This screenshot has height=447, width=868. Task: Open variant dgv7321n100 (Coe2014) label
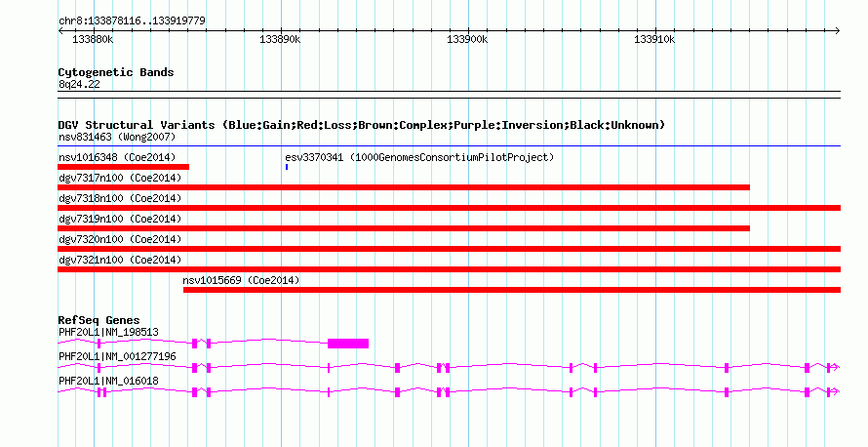(120, 260)
